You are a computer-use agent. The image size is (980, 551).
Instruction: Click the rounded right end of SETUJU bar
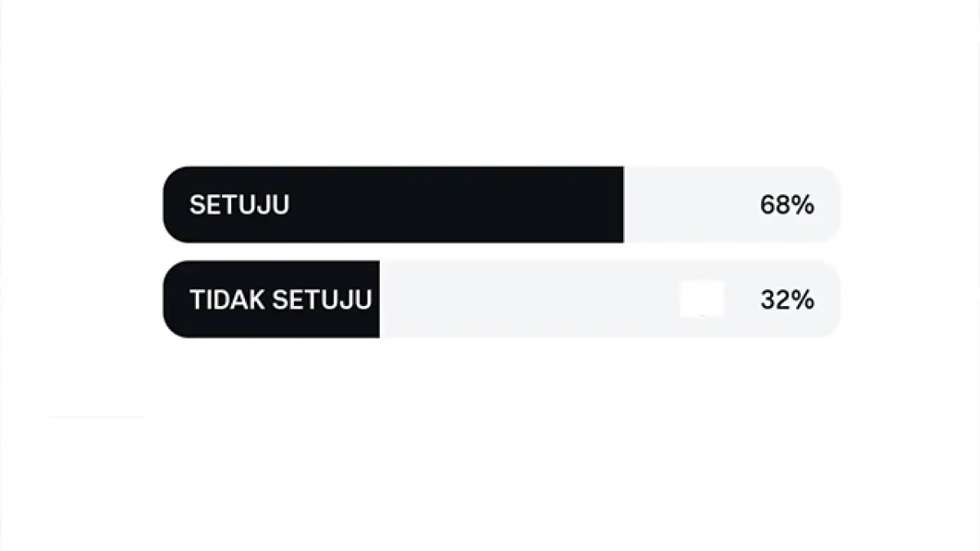click(x=832, y=204)
